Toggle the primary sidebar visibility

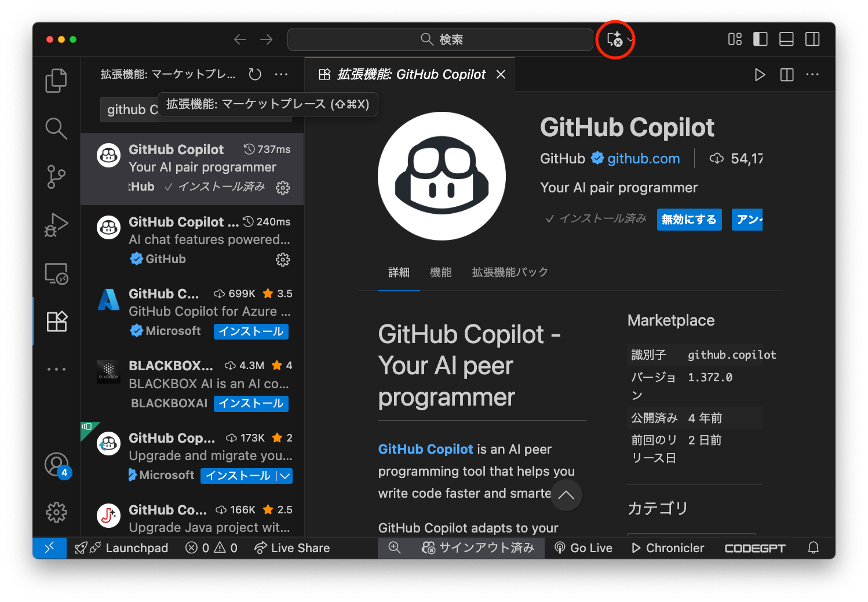point(760,39)
